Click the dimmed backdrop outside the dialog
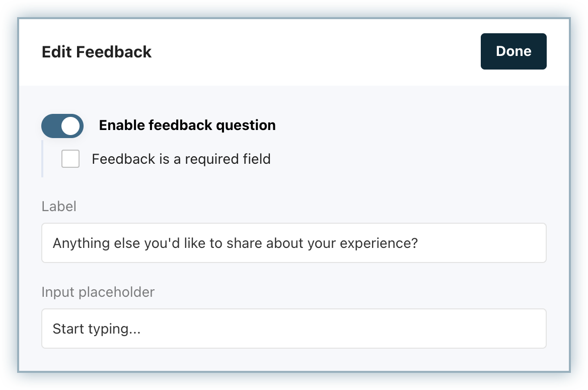This screenshot has width=588, height=390. (x=9, y=202)
